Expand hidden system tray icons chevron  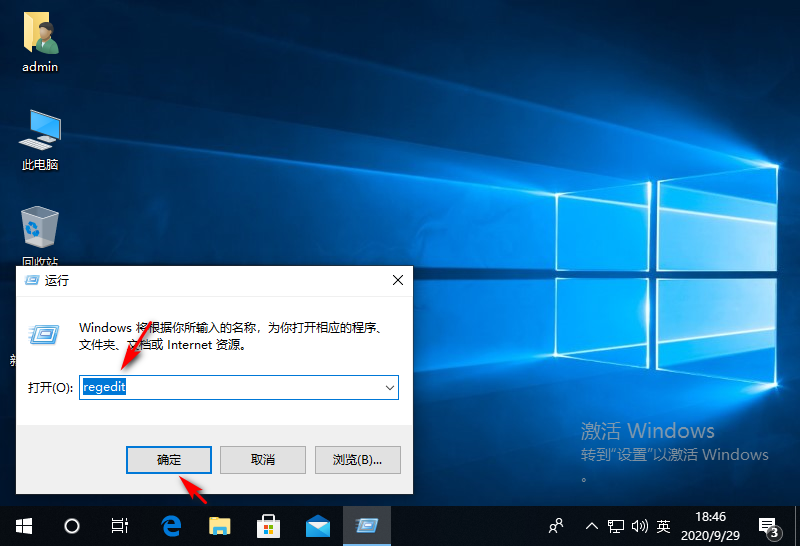[592, 525]
